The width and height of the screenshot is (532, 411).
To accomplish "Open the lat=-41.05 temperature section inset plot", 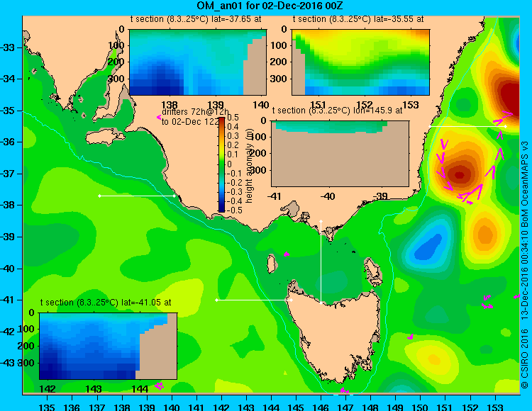I will [x=109, y=346].
